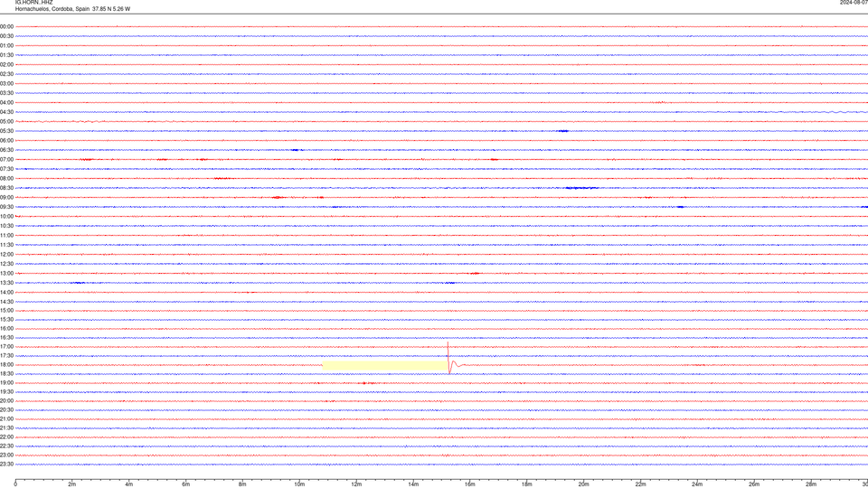Select the 01:00 trace time label
Screen dimensions: 868x488
pos(6,45)
